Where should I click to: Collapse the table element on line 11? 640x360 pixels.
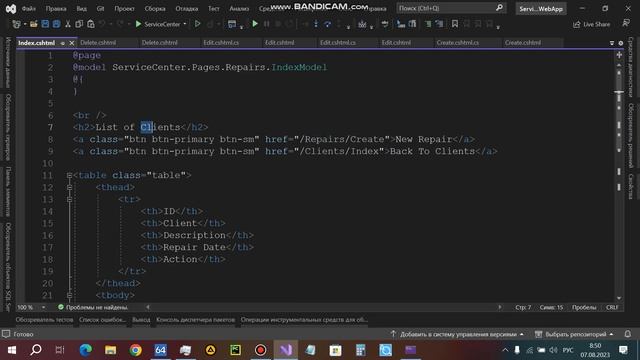(x=69, y=176)
